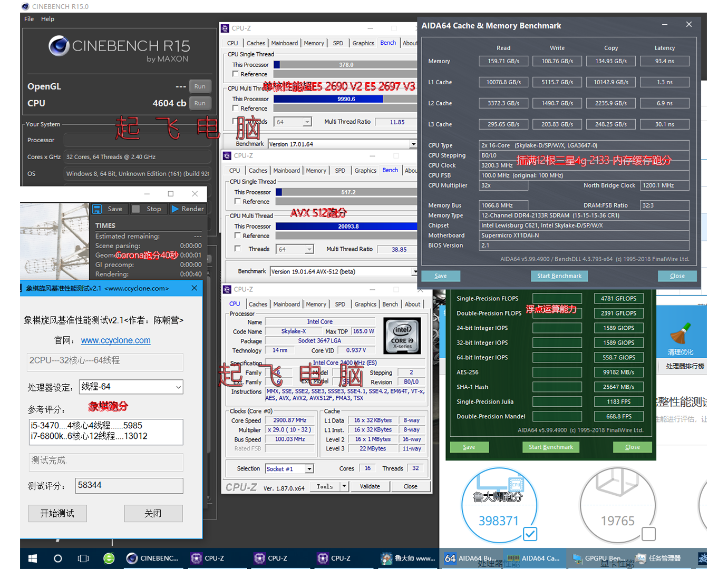Start rendering with the blue Render arrow

[175, 209]
